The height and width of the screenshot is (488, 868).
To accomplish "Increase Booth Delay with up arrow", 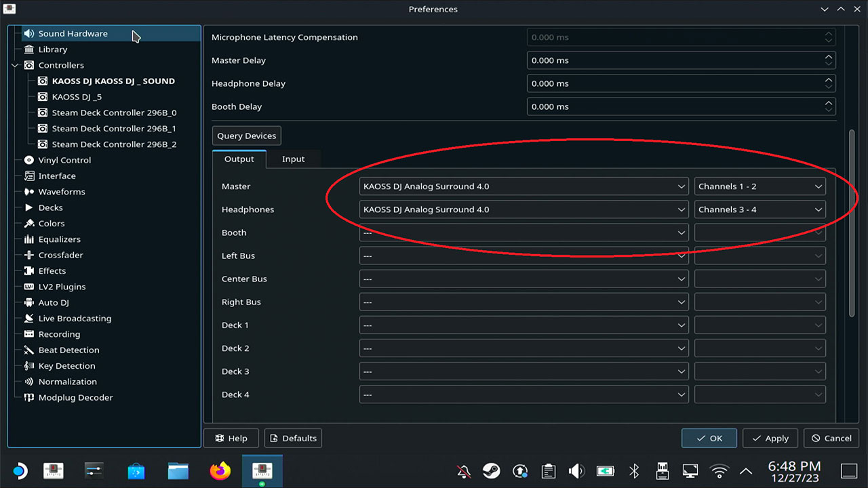I will (829, 102).
